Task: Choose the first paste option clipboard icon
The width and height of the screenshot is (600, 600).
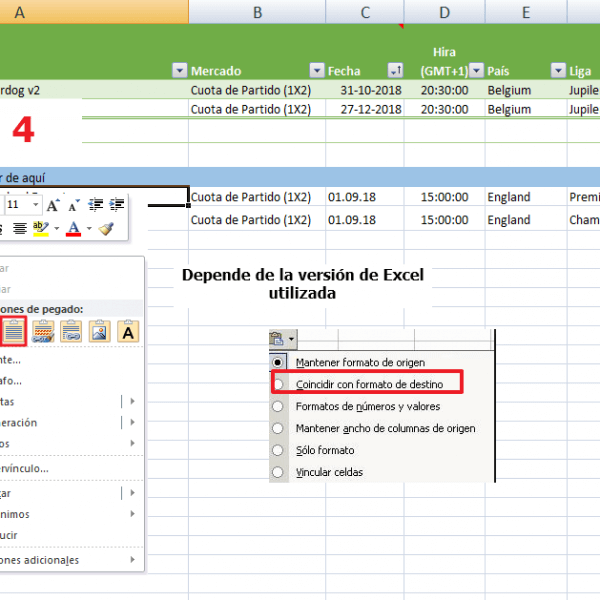Action: point(14,331)
